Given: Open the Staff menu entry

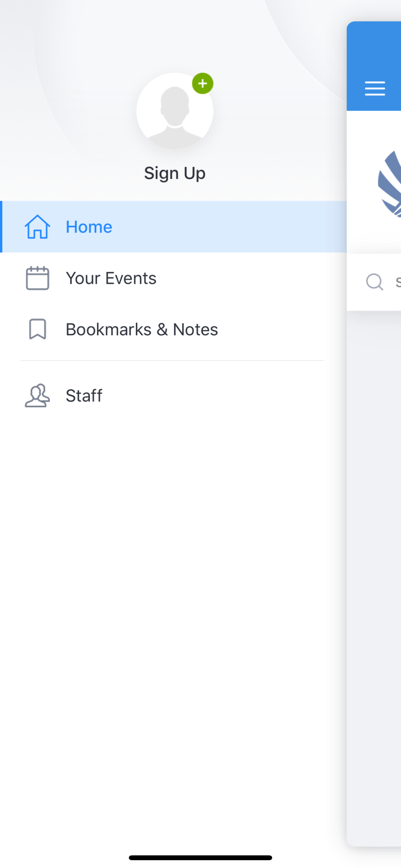Looking at the screenshot, I should (173, 395).
